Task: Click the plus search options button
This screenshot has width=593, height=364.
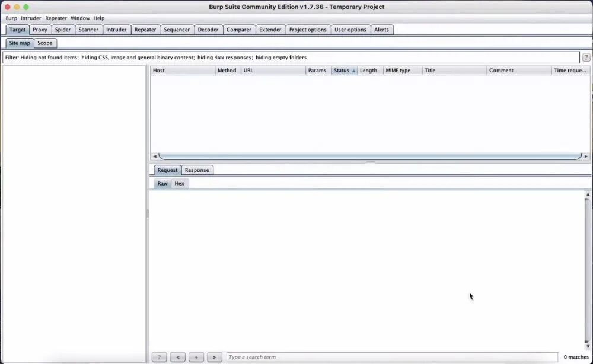Action: pos(196,357)
